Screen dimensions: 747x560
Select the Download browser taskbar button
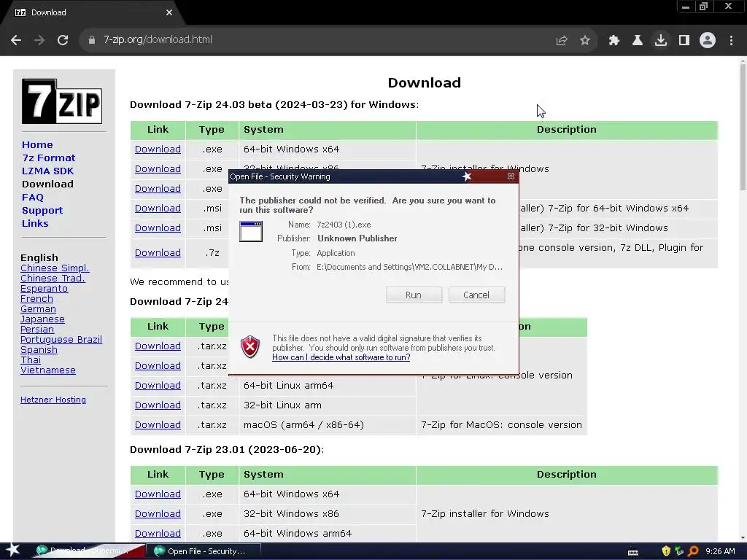pos(88,551)
